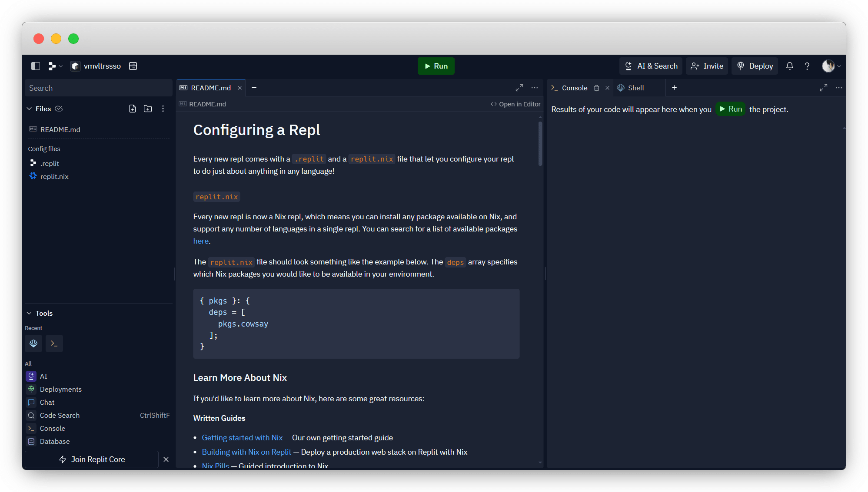The image size is (868, 492).
Task: Toggle the left sidebar panel icon
Action: point(36,66)
